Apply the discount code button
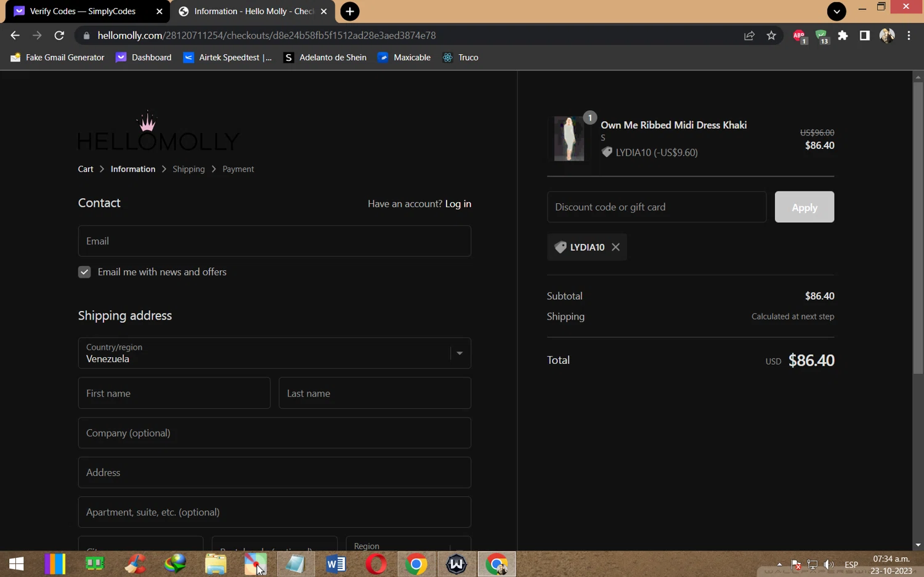This screenshot has height=577, width=924. (804, 207)
